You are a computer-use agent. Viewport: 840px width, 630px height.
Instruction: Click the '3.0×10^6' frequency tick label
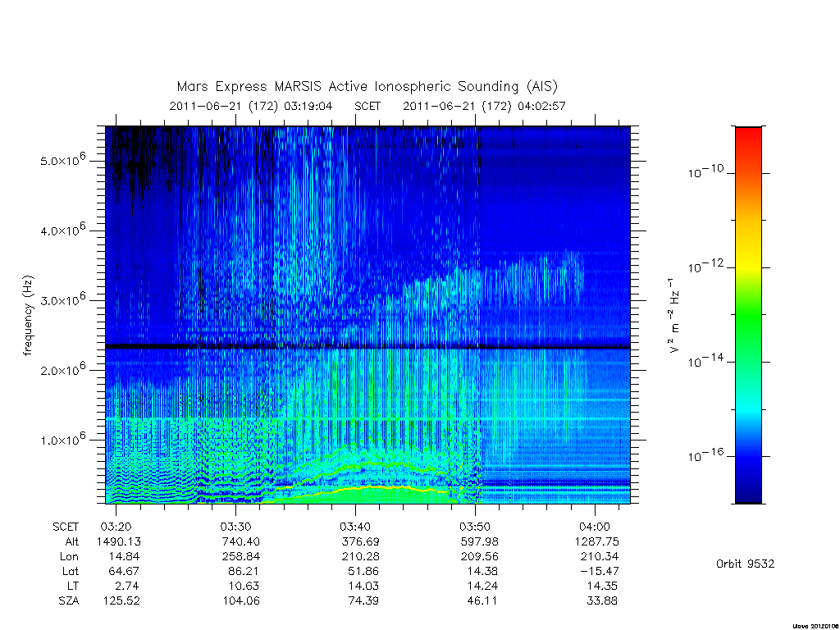63,299
